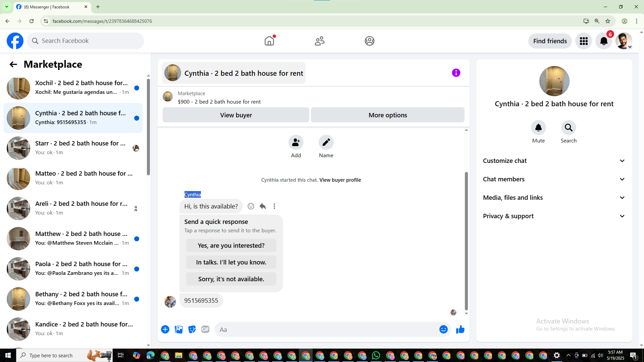Choose a sticker in composer
Image resolution: width=644 pixels, height=362 pixels.
click(x=192, y=329)
